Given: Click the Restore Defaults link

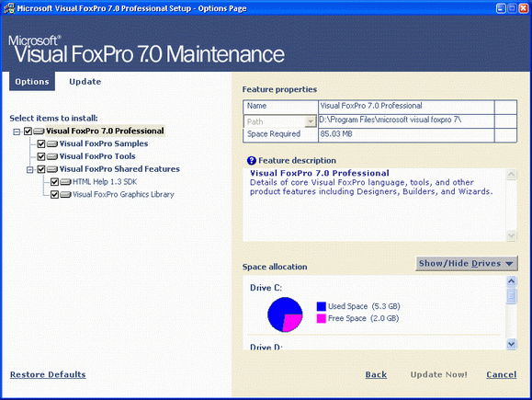Looking at the screenshot, I should click(48, 374).
